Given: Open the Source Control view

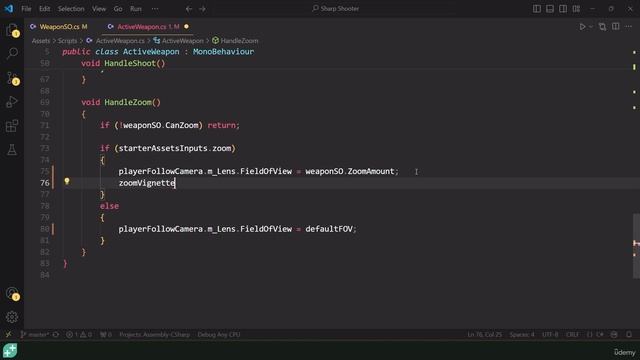Looking at the screenshot, I should (12, 78).
